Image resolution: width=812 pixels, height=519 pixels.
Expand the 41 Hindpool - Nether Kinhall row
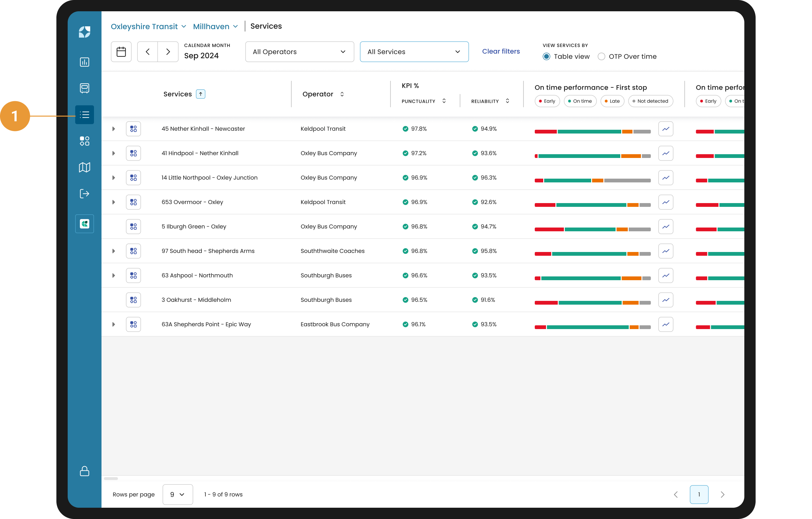click(x=114, y=153)
